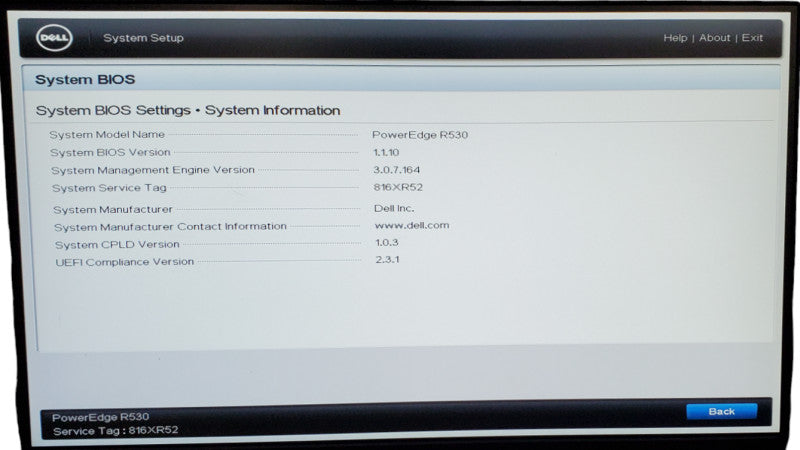Select the System Manufacturer label
The width and height of the screenshot is (800, 450).
click(x=113, y=210)
